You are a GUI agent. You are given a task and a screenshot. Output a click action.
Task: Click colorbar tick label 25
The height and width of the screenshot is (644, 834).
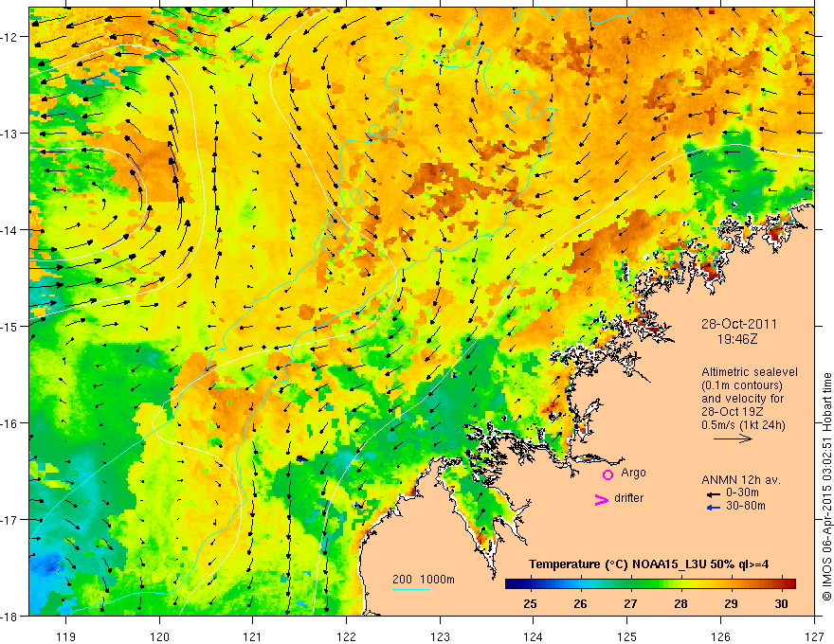(x=530, y=604)
